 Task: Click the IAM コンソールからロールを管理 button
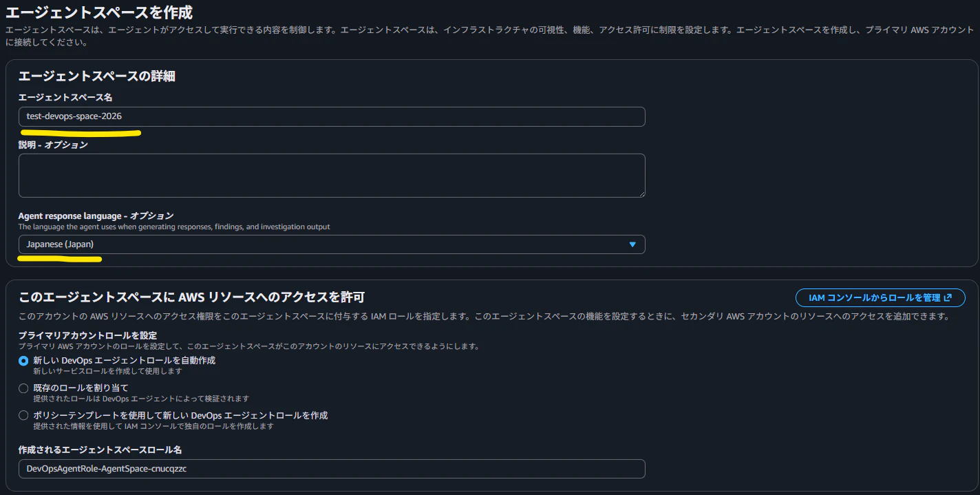pos(880,298)
